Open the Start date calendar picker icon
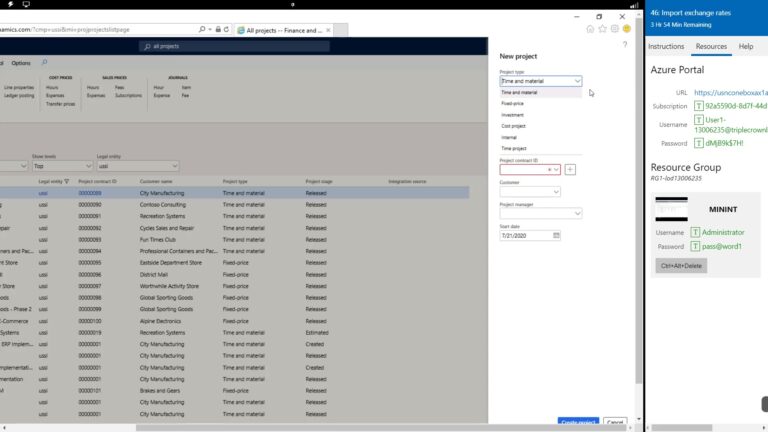This screenshot has height=432, width=768. click(x=556, y=236)
